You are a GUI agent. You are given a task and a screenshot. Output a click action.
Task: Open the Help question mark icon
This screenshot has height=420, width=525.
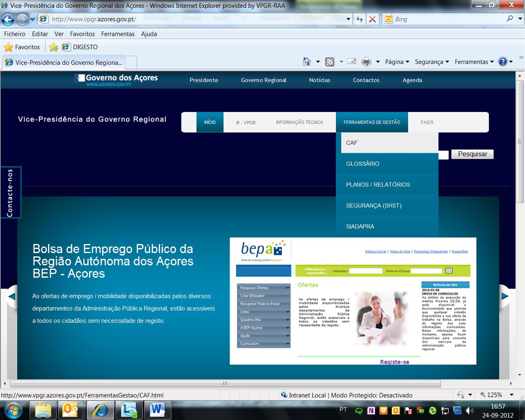pyautogui.click(x=502, y=62)
